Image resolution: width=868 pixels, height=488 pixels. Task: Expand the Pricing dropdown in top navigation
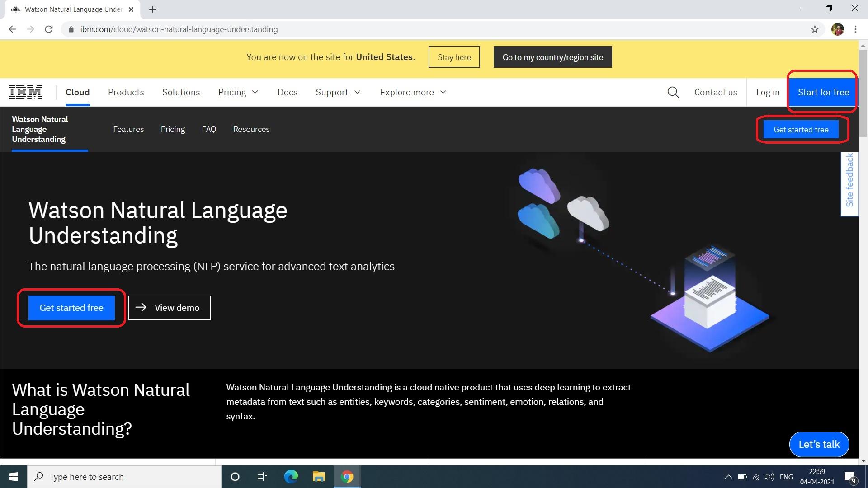pyautogui.click(x=238, y=92)
